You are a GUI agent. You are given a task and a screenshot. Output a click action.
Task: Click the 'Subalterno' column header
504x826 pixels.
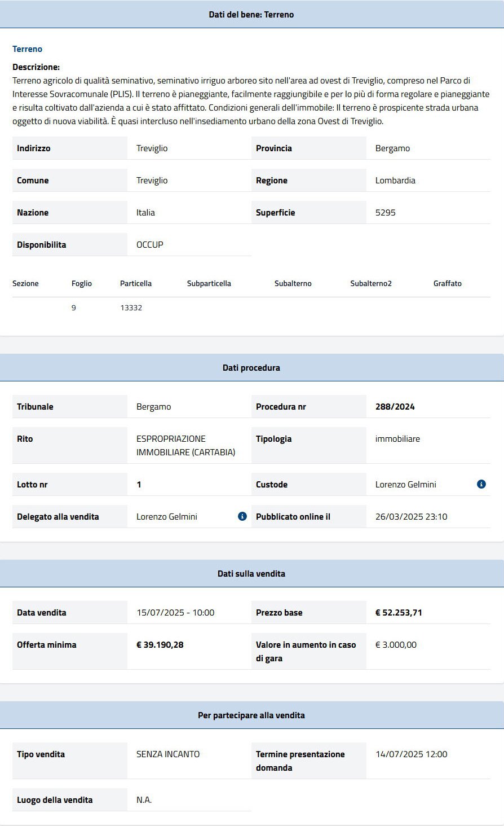pyautogui.click(x=293, y=284)
